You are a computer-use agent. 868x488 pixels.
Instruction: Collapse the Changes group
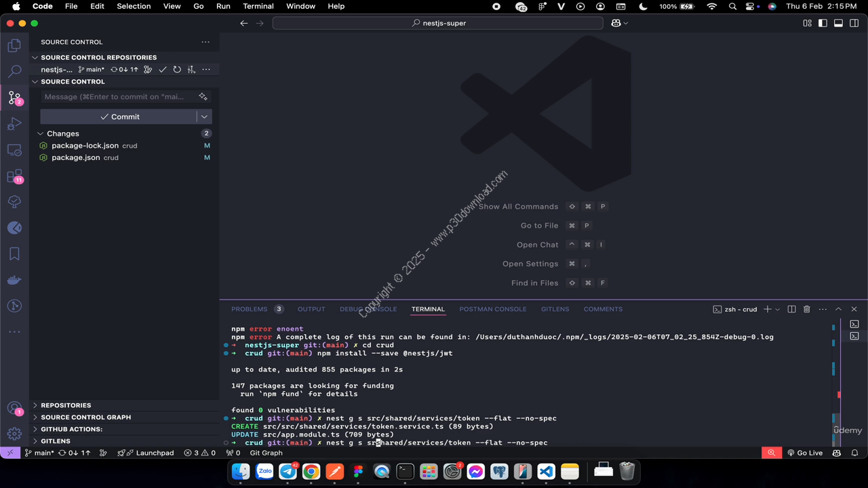coord(41,134)
